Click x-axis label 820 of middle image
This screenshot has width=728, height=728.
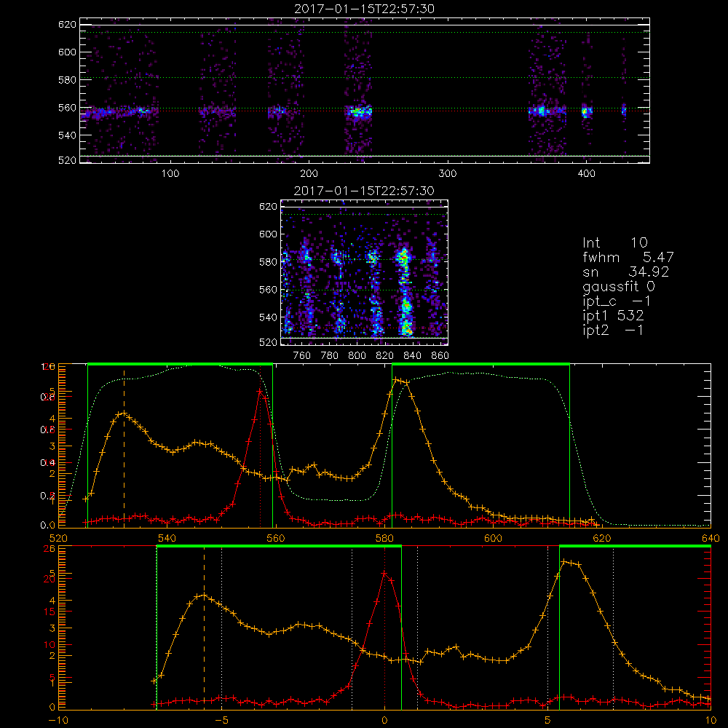[x=385, y=356]
